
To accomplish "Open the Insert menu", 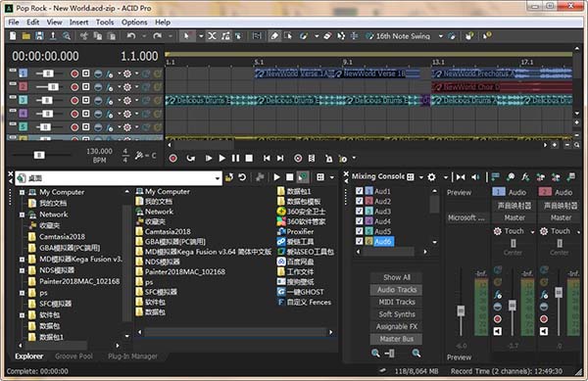I will pos(78,23).
